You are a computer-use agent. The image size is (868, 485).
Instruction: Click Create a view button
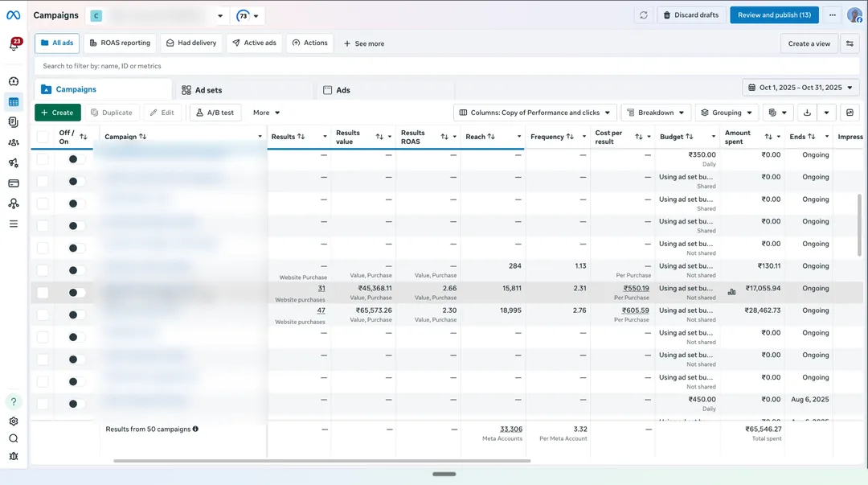tap(809, 43)
